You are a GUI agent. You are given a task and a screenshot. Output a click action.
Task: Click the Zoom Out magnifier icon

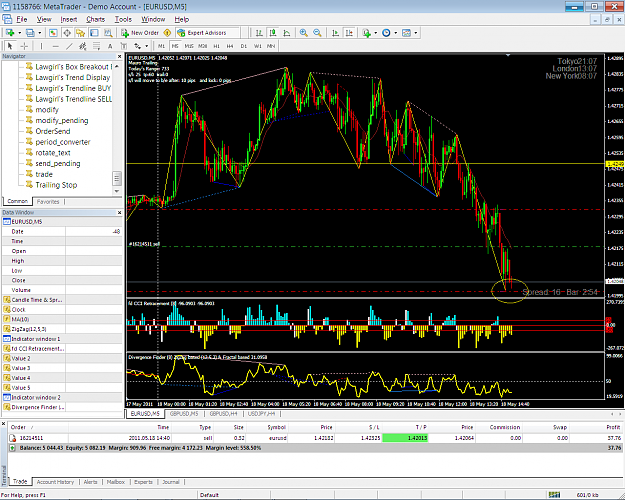click(x=317, y=33)
